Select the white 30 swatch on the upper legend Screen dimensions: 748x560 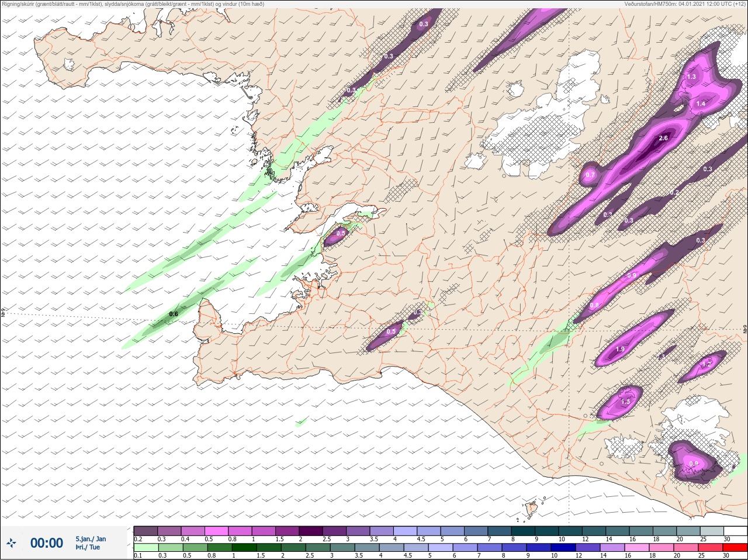coord(736,530)
